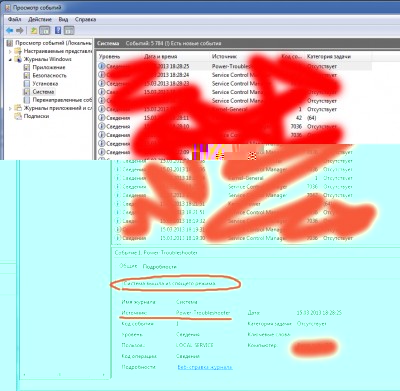400x391 pixels.
Task: Collapse the Журналы Windows node
Action: (10, 59)
